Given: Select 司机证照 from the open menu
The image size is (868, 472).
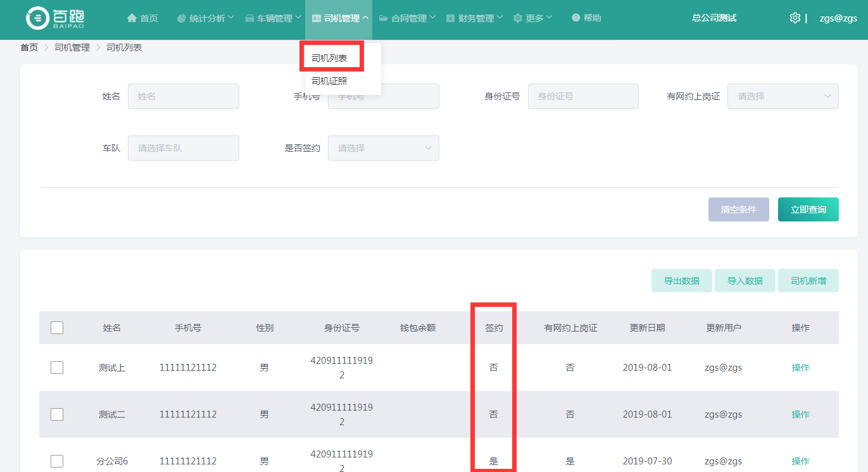Looking at the screenshot, I should tap(329, 81).
